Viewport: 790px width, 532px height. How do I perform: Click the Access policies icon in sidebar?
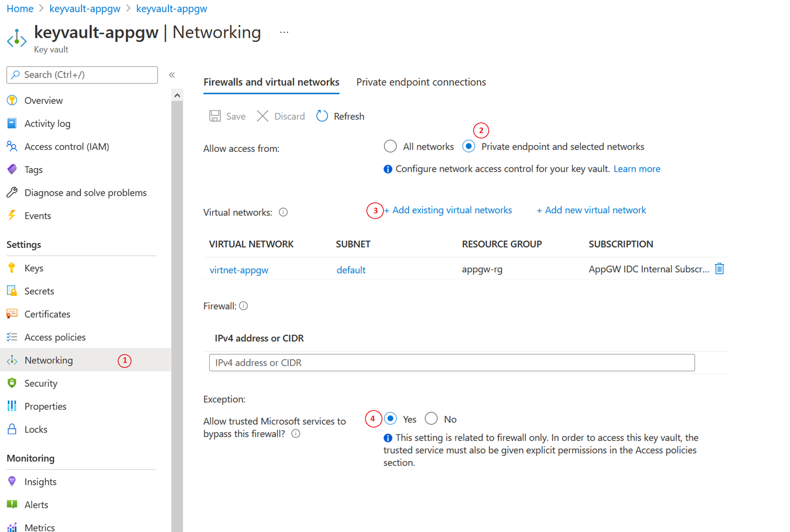click(x=12, y=337)
